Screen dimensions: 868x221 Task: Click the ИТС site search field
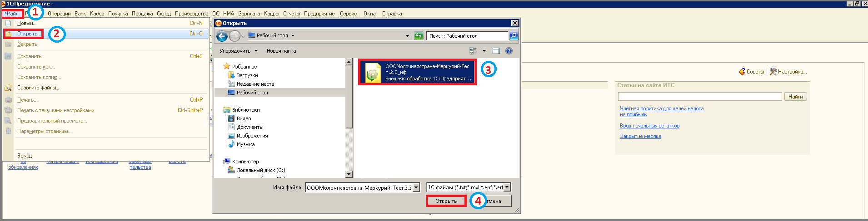(700, 97)
